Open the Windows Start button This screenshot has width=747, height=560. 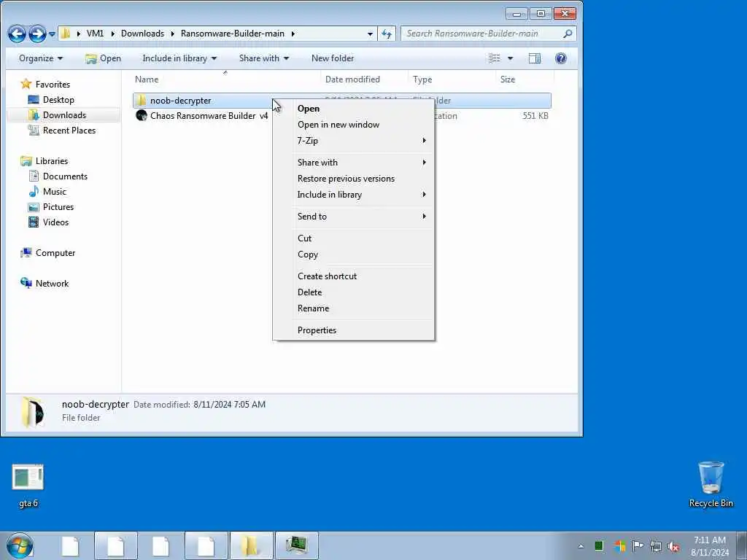pyautogui.click(x=20, y=545)
